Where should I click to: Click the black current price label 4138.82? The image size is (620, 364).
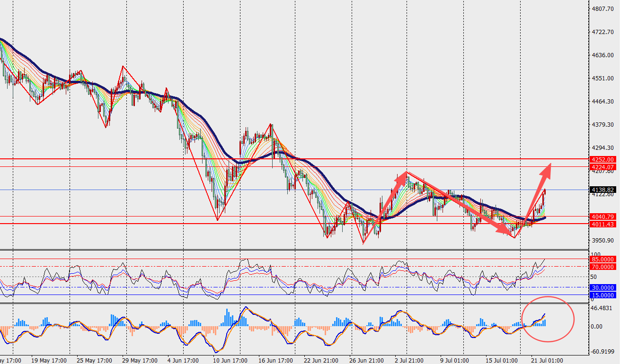[603, 190]
